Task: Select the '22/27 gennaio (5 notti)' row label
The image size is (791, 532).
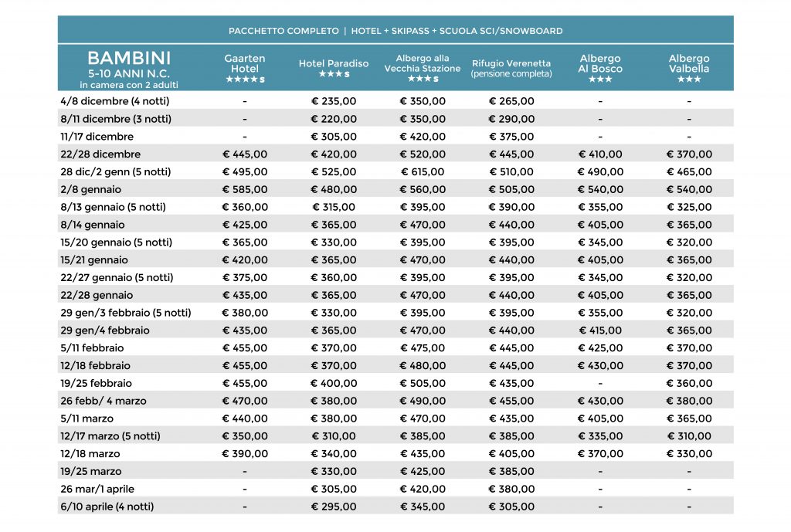Action: (x=117, y=278)
